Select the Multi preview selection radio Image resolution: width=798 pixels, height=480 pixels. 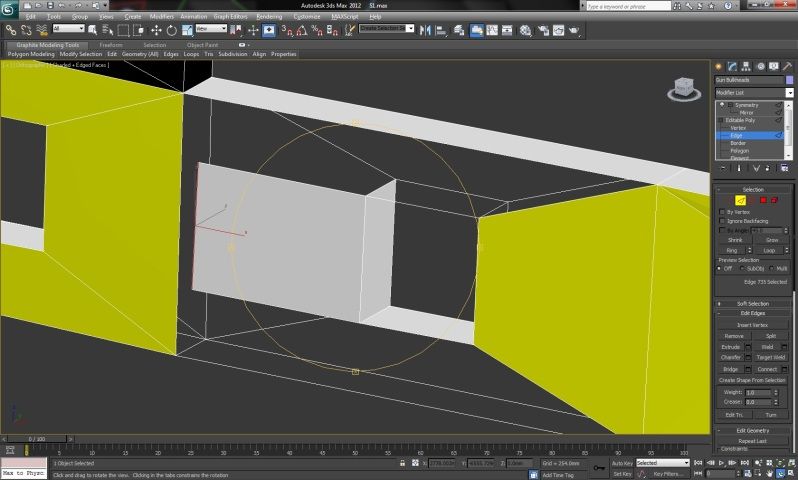[x=773, y=268]
